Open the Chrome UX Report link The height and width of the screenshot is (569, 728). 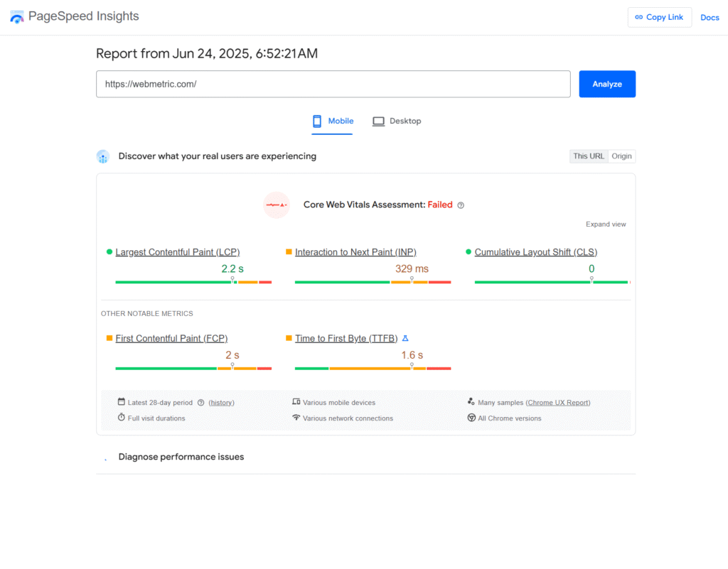pyautogui.click(x=558, y=403)
